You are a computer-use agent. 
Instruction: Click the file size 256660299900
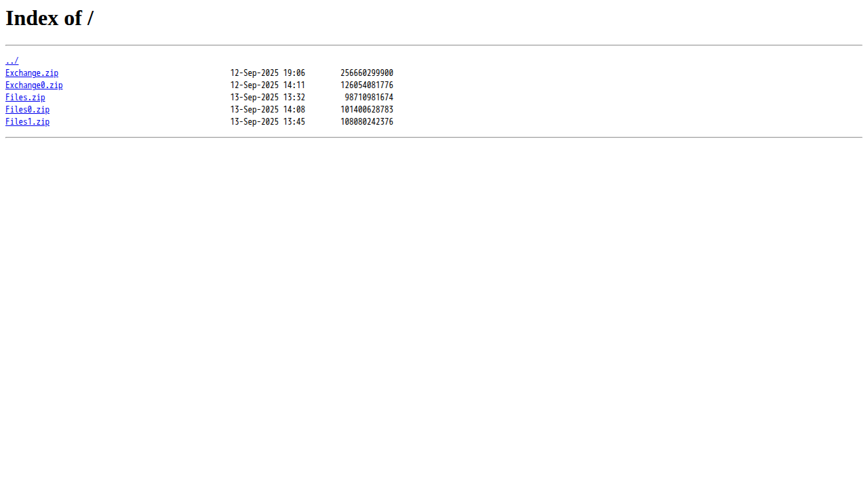(x=367, y=73)
